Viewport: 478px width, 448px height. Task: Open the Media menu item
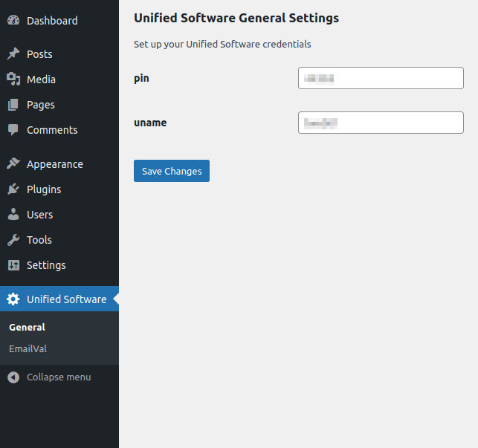pos(59,79)
